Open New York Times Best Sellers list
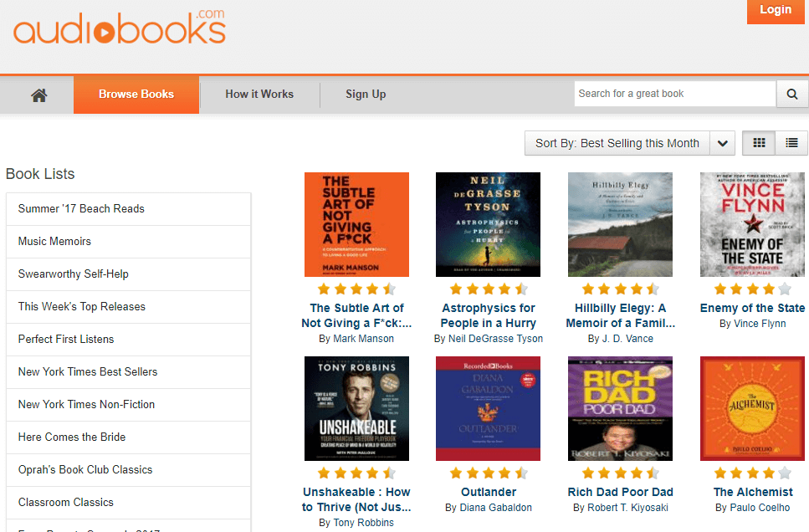The height and width of the screenshot is (532, 809). pos(129,372)
